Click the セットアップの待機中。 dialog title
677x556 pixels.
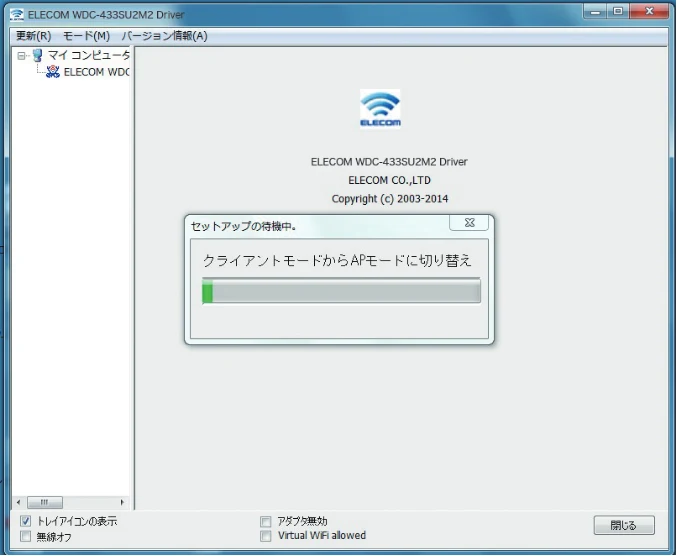(244, 226)
